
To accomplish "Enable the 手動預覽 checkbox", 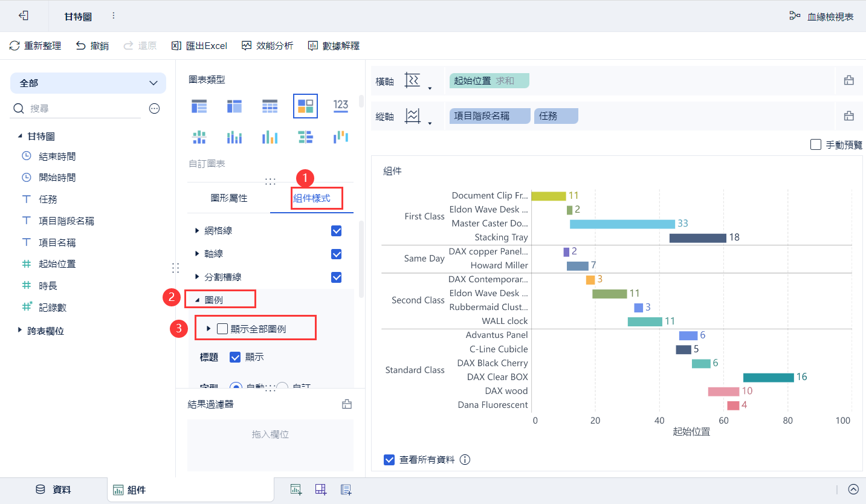I will click(x=816, y=144).
